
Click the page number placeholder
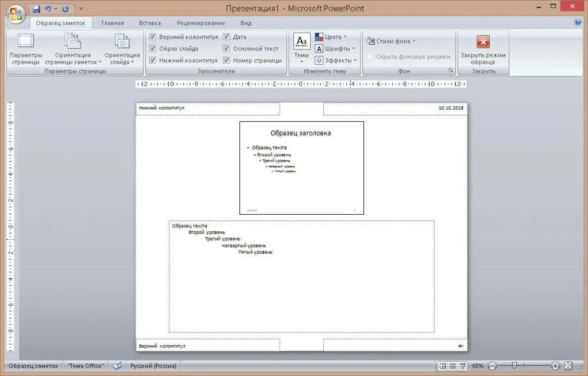395,345
